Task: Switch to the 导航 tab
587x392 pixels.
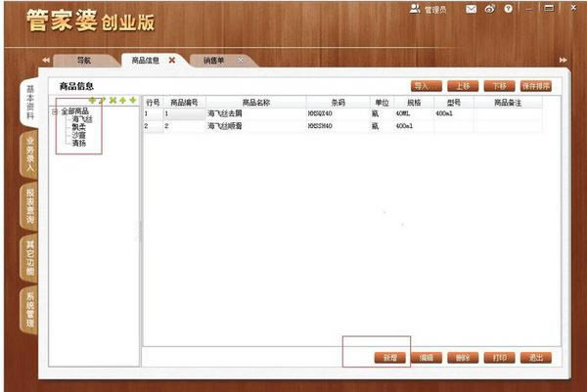Action: [84, 61]
